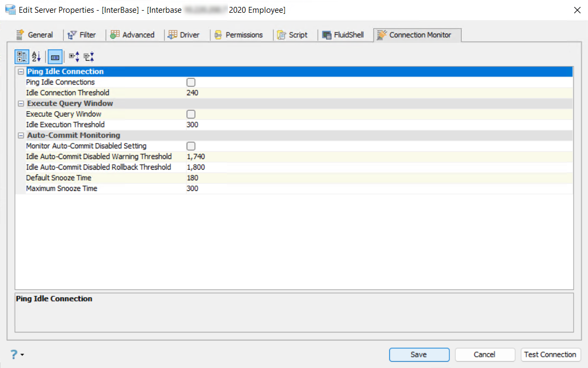This screenshot has width=588, height=368.
Task: Collapse the Auto-Commit Monitoring group
Action: coord(21,136)
